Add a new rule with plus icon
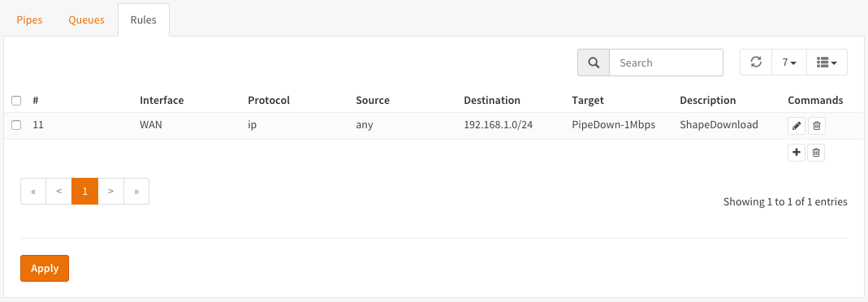 pos(796,153)
